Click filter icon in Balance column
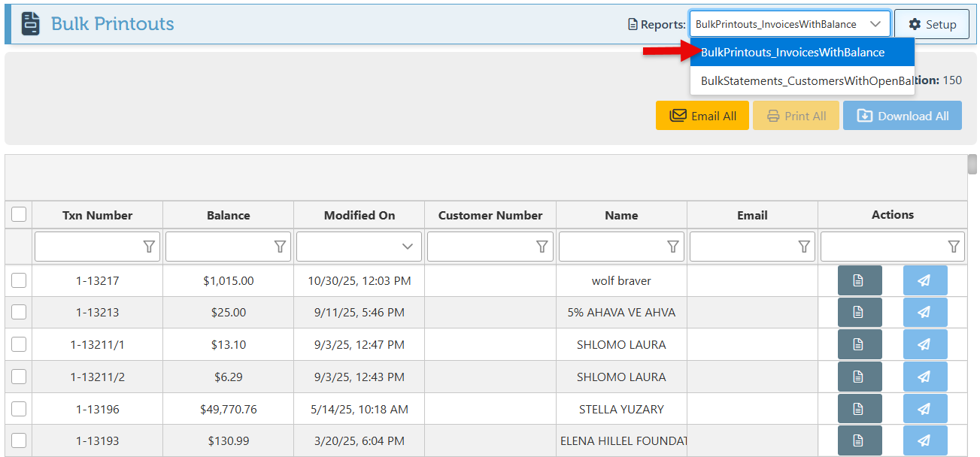 (x=280, y=247)
